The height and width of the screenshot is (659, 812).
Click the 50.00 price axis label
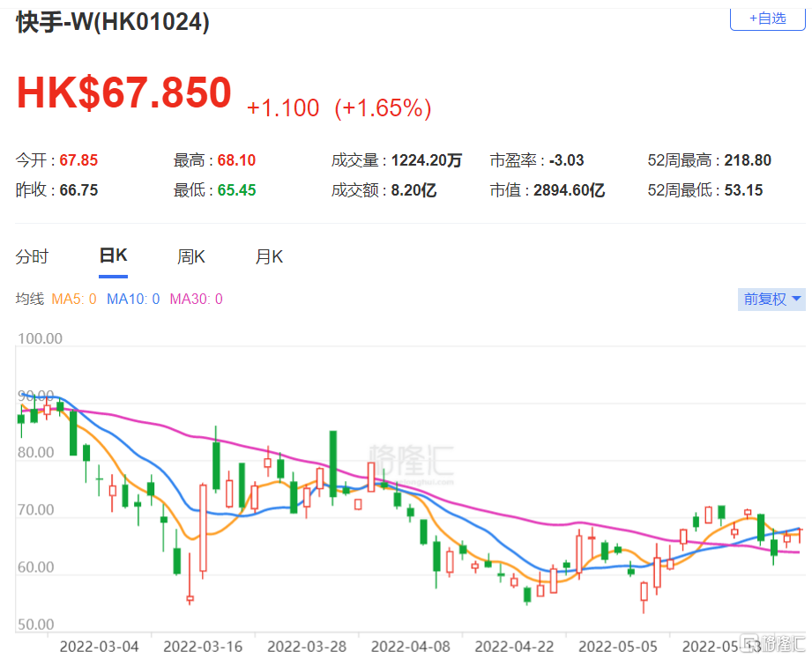click(x=36, y=625)
